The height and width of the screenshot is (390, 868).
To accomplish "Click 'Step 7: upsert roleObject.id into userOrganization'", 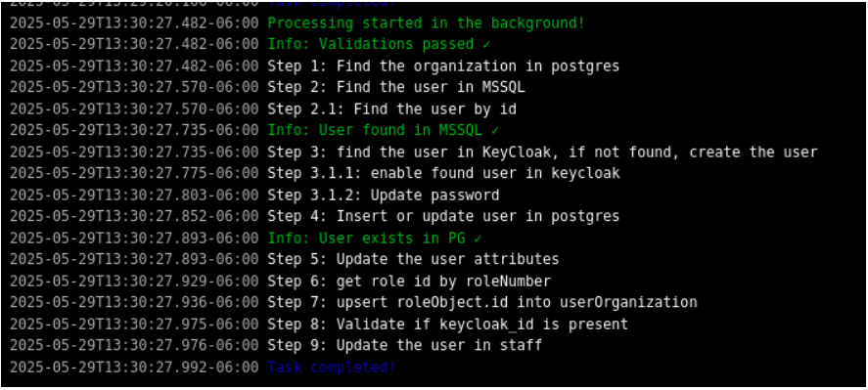I will tap(482, 303).
